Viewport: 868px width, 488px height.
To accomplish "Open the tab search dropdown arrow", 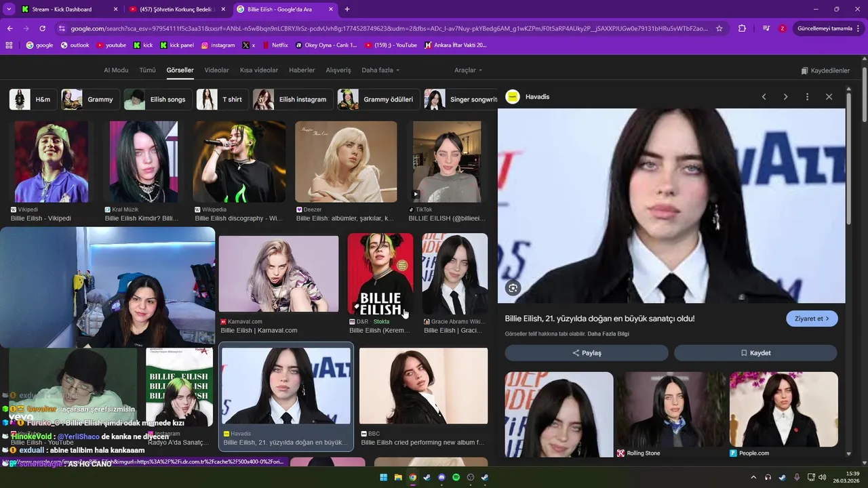I will coord(9,9).
